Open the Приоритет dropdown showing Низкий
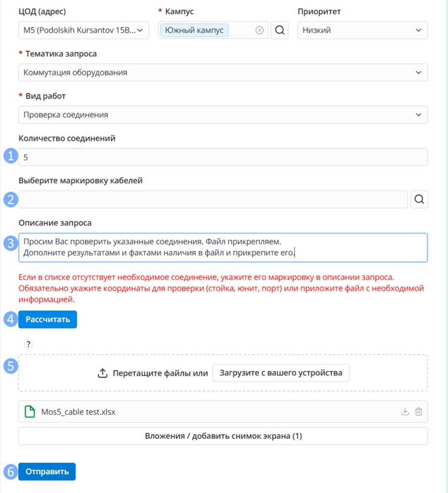The image size is (448, 493). click(x=362, y=30)
